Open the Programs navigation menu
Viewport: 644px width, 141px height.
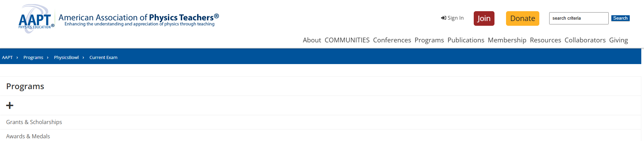coord(429,40)
